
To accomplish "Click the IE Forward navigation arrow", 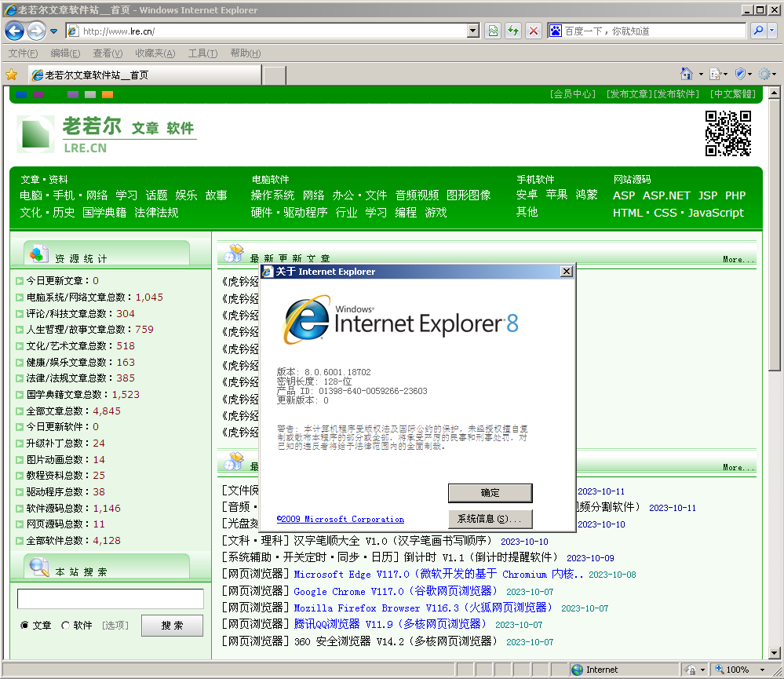I will pos(36,31).
